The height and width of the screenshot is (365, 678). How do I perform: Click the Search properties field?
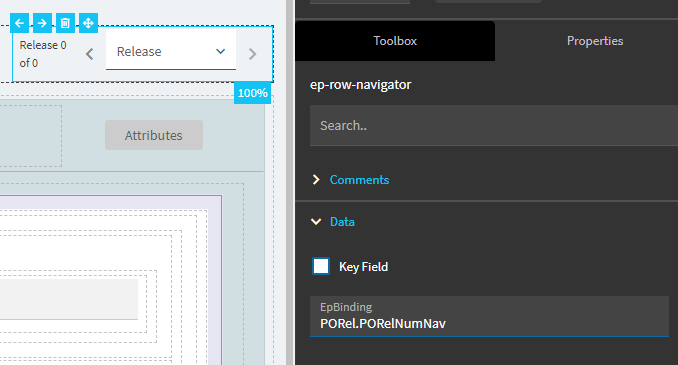click(x=494, y=125)
